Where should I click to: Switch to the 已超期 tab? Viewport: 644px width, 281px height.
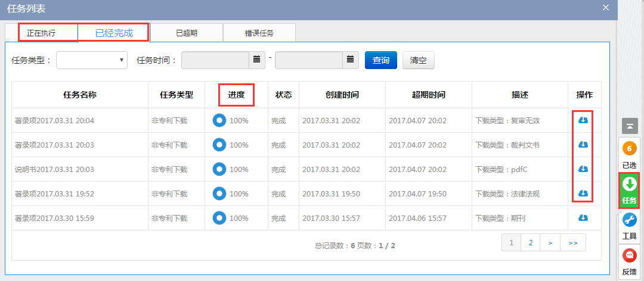point(187,33)
